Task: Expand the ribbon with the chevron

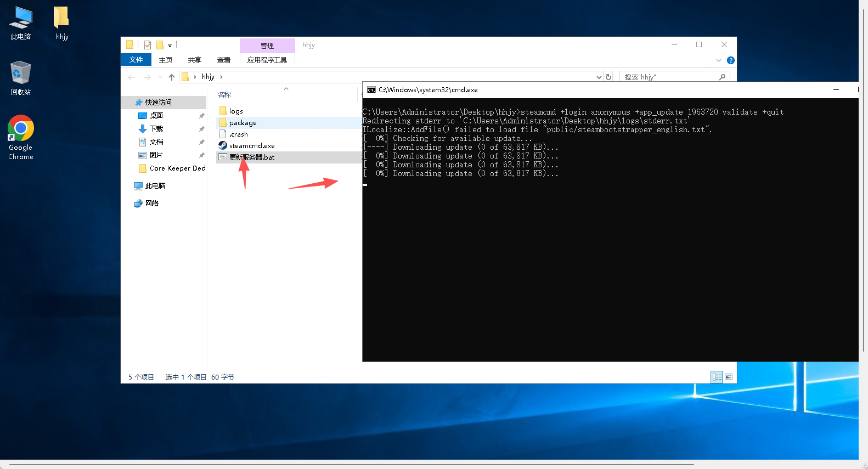Action: [719, 60]
